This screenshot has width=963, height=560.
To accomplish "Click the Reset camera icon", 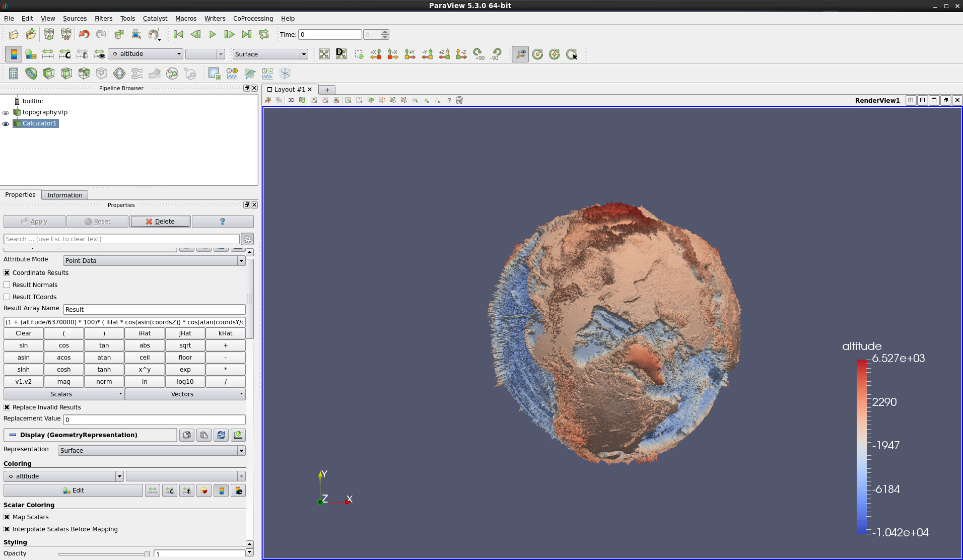I will click(324, 54).
